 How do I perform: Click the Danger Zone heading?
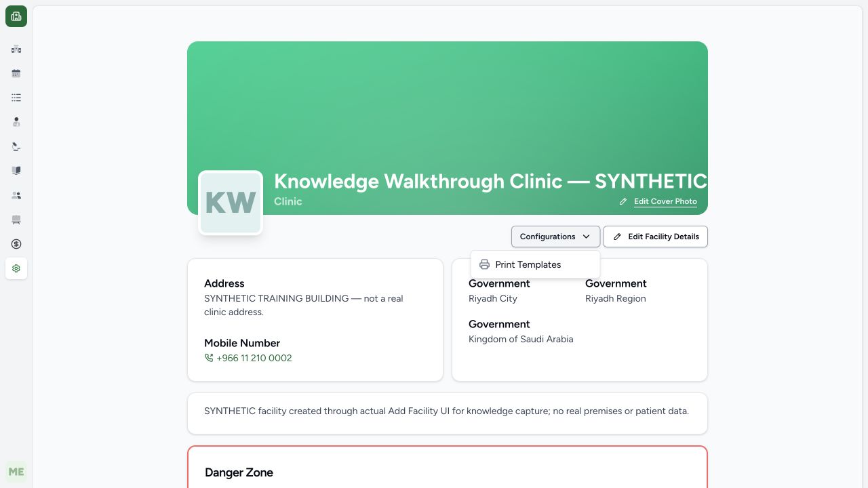click(239, 472)
